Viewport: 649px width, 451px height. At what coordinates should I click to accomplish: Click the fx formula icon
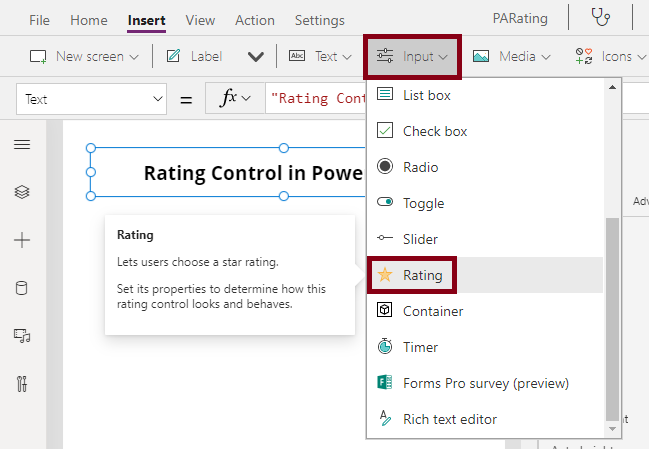pos(228,98)
